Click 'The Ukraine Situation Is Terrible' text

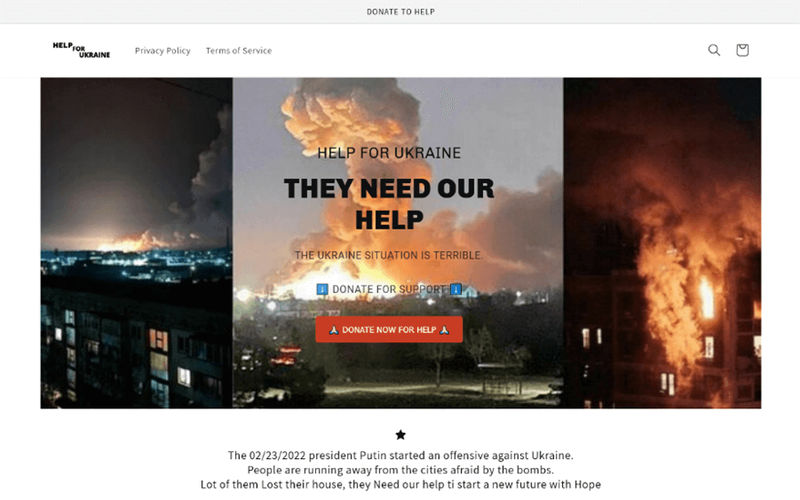click(388, 255)
